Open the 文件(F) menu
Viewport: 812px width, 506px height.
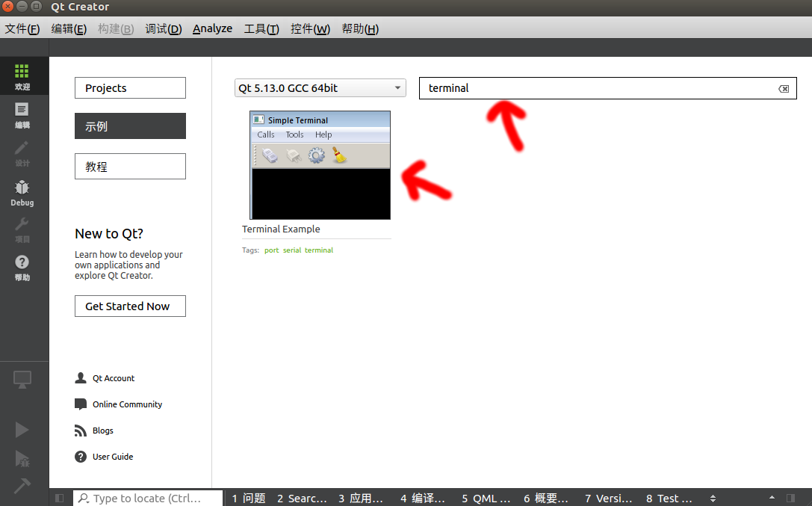click(22, 29)
